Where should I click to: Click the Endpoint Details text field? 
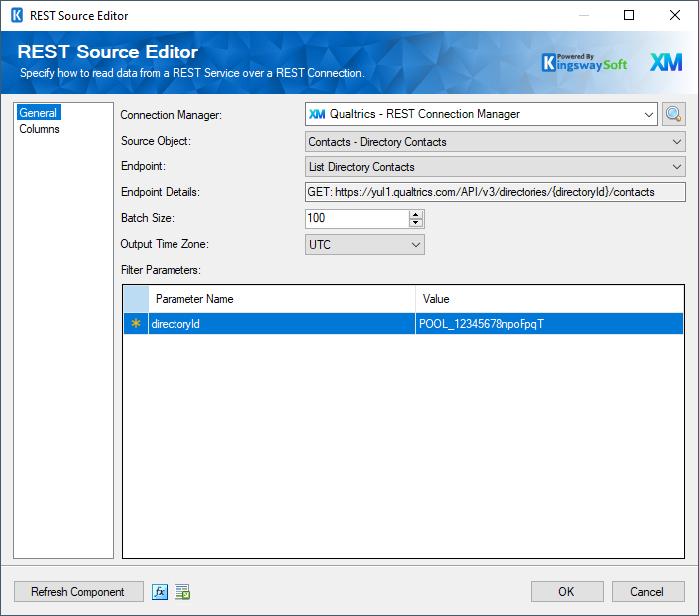[x=496, y=192]
